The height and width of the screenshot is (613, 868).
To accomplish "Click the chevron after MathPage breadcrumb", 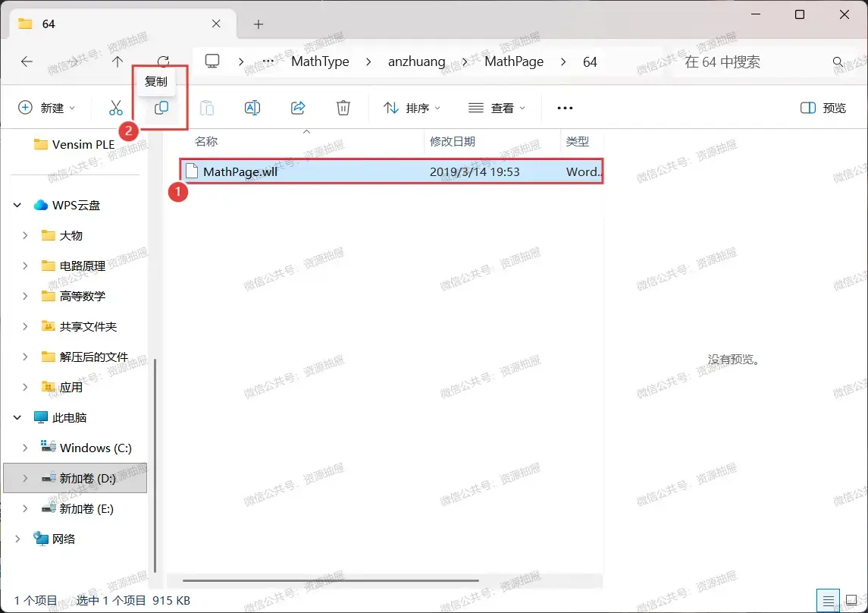I will tap(563, 61).
